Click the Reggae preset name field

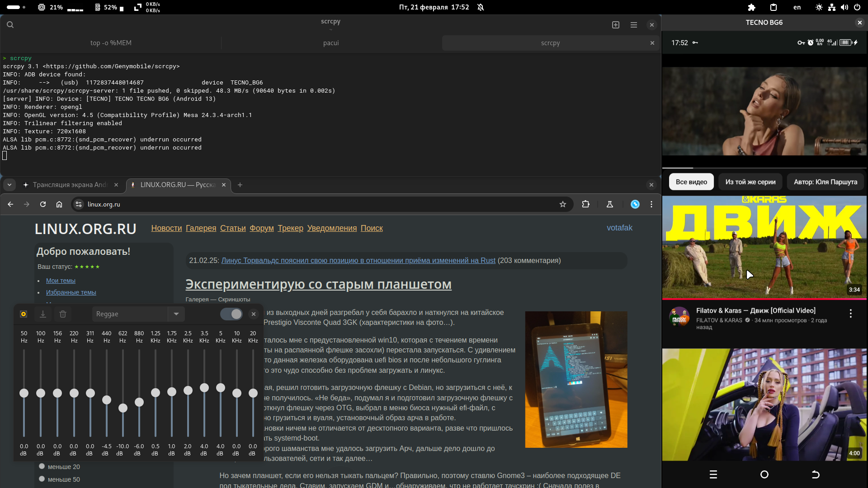point(130,314)
